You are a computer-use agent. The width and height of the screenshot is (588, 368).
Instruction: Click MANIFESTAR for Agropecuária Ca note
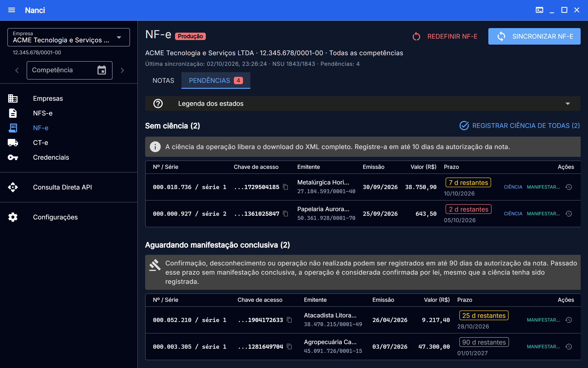(x=543, y=347)
